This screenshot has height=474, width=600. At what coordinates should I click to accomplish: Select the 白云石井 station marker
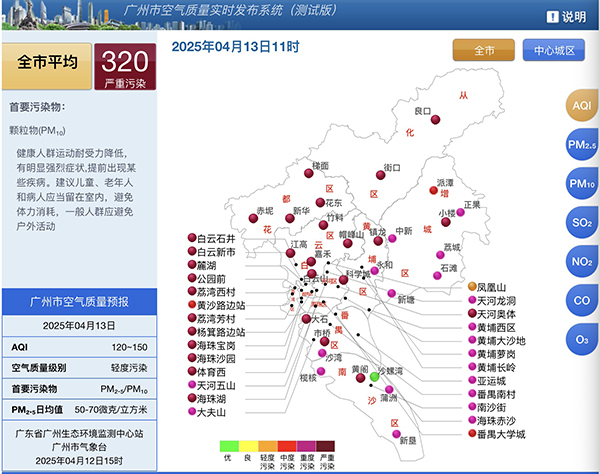[x=191, y=239]
